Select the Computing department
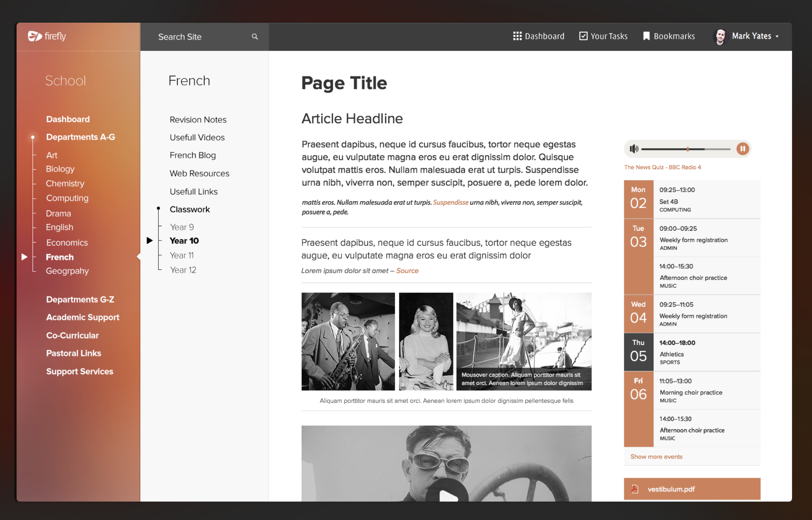Viewport: 812px width, 520px height. [x=67, y=198]
